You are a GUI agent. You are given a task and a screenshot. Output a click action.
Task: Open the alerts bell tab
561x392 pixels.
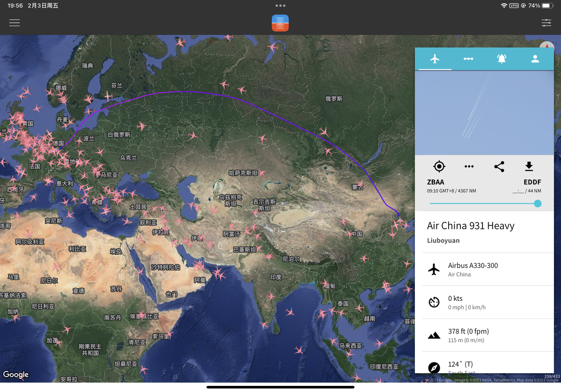click(x=502, y=59)
